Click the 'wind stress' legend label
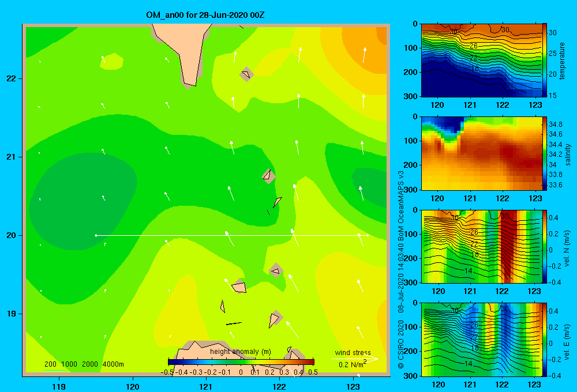The width and height of the screenshot is (577, 392). click(353, 353)
